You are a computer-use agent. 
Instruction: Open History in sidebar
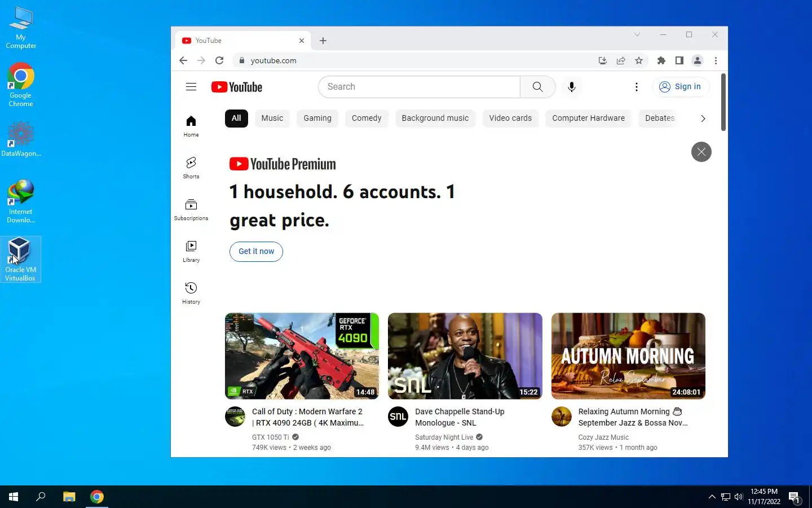(191, 293)
